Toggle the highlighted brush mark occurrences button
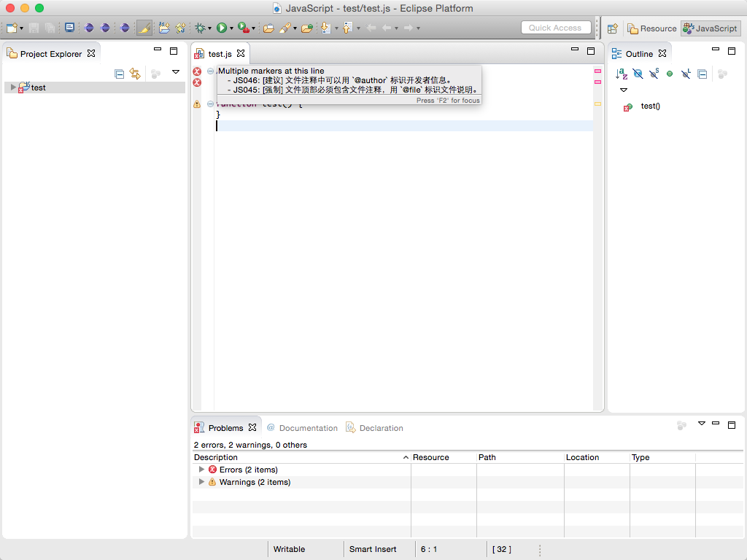Screen dimensions: 747x560 click(144, 28)
